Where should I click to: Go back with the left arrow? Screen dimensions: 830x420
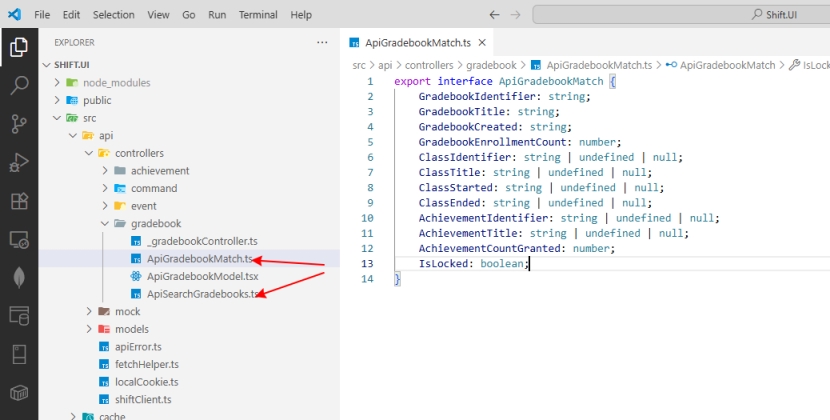pos(494,15)
